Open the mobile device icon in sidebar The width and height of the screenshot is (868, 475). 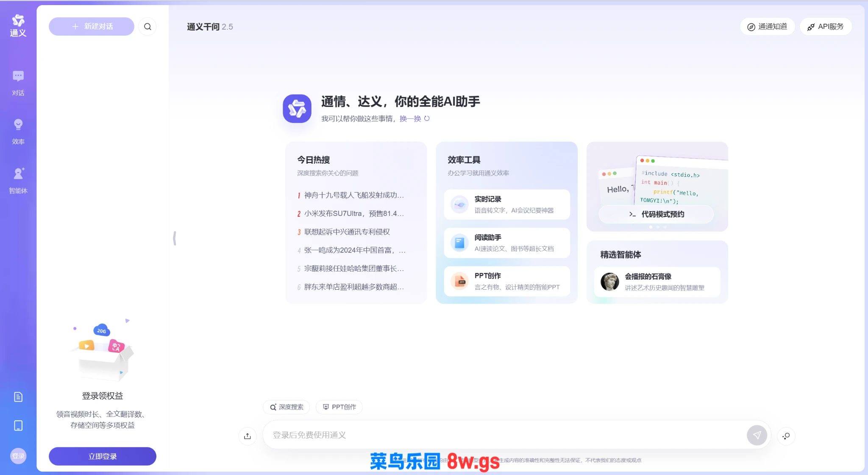[x=18, y=425]
